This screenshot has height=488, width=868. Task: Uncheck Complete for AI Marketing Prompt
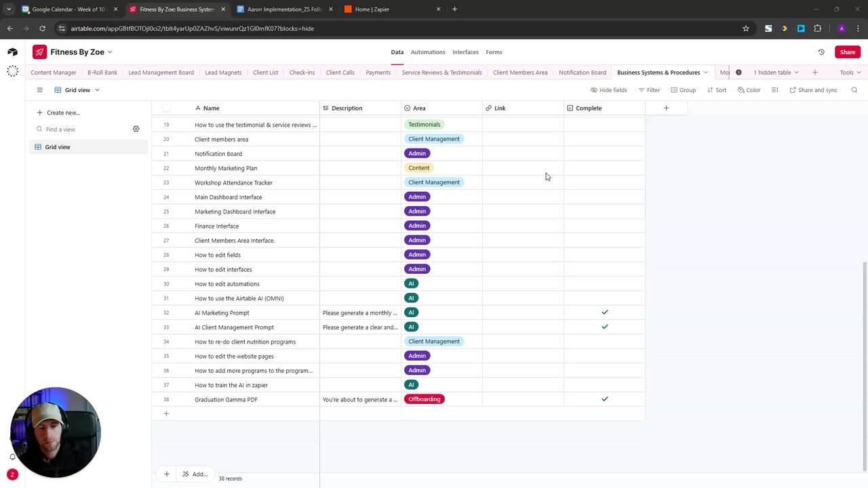tap(604, 312)
